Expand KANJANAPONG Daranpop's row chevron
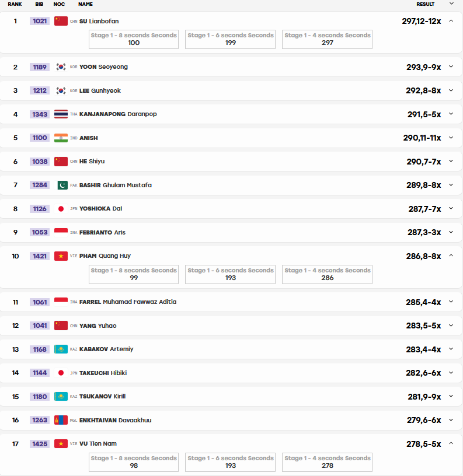This screenshot has width=463, height=476. point(451,114)
